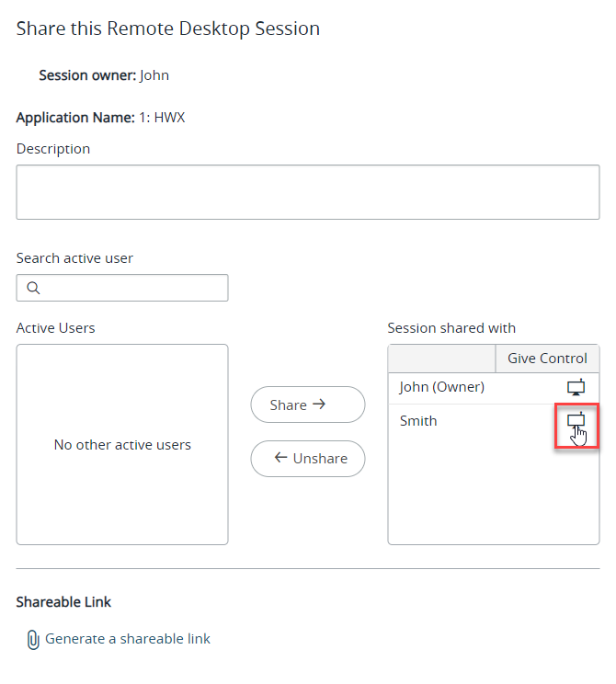Click the monitor icon beside John (Owner)
Screen dimensions: 616x684
point(576,387)
